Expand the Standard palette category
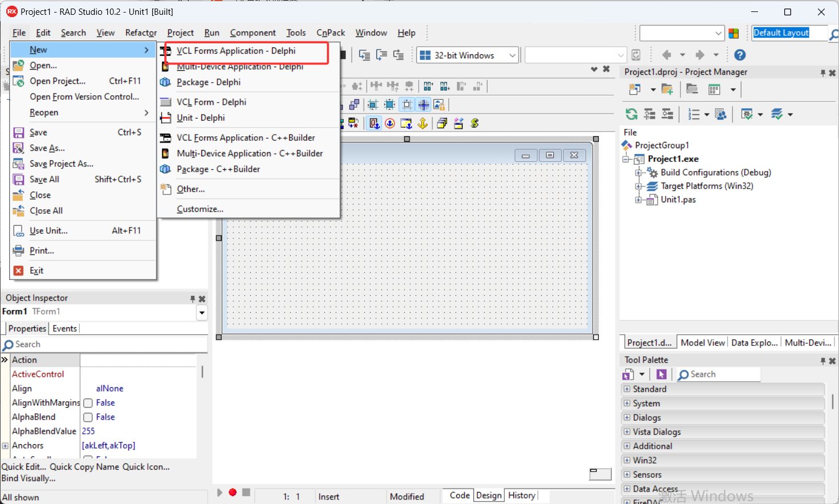The image size is (839, 504). [627, 389]
